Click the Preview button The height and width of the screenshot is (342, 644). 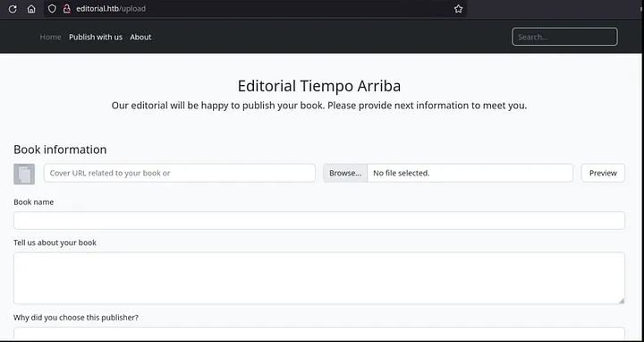click(603, 173)
